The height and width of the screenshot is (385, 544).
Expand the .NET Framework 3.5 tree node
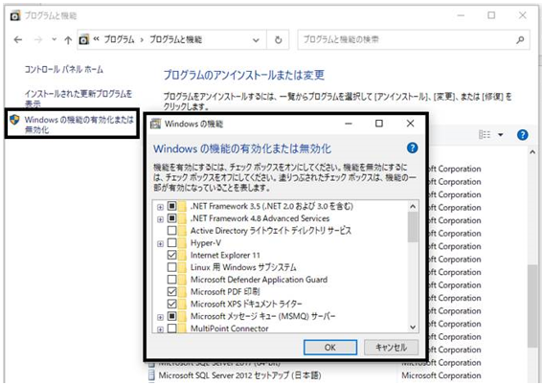click(x=160, y=207)
